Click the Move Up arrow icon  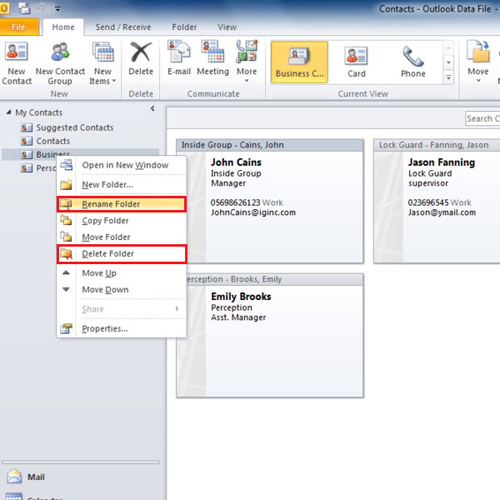tap(66, 273)
